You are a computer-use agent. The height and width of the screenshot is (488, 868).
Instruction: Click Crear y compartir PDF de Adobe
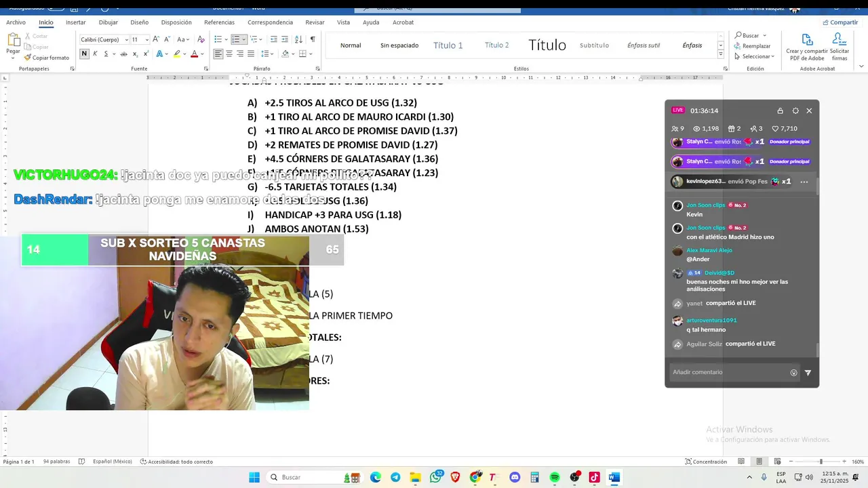click(807, 47)
